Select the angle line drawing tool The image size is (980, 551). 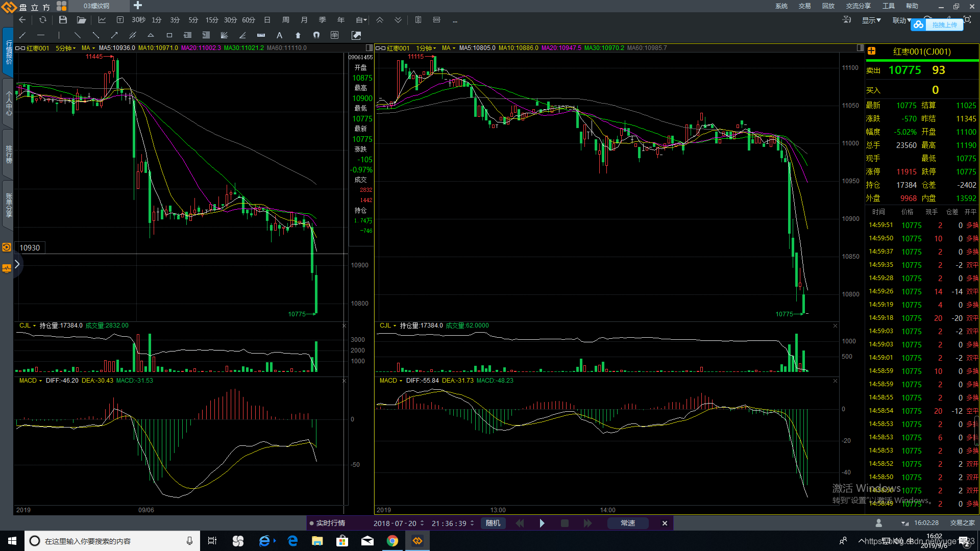click(242, 35)
